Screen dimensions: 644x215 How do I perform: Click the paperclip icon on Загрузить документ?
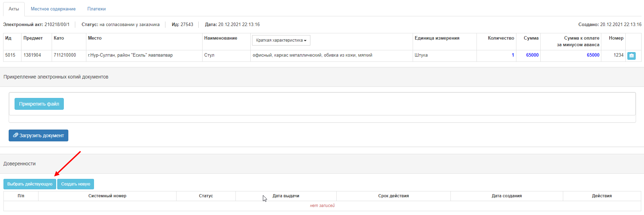point(16,135)
